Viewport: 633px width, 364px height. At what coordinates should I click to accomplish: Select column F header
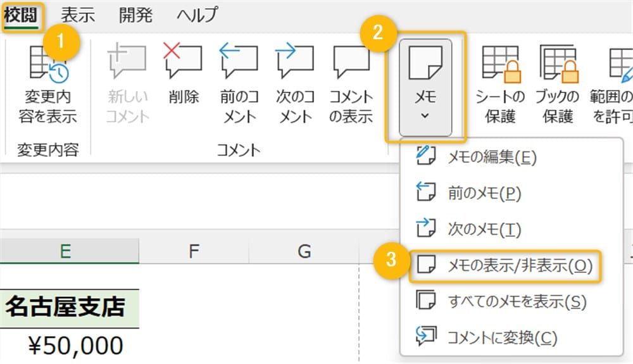tap(194, 251)
